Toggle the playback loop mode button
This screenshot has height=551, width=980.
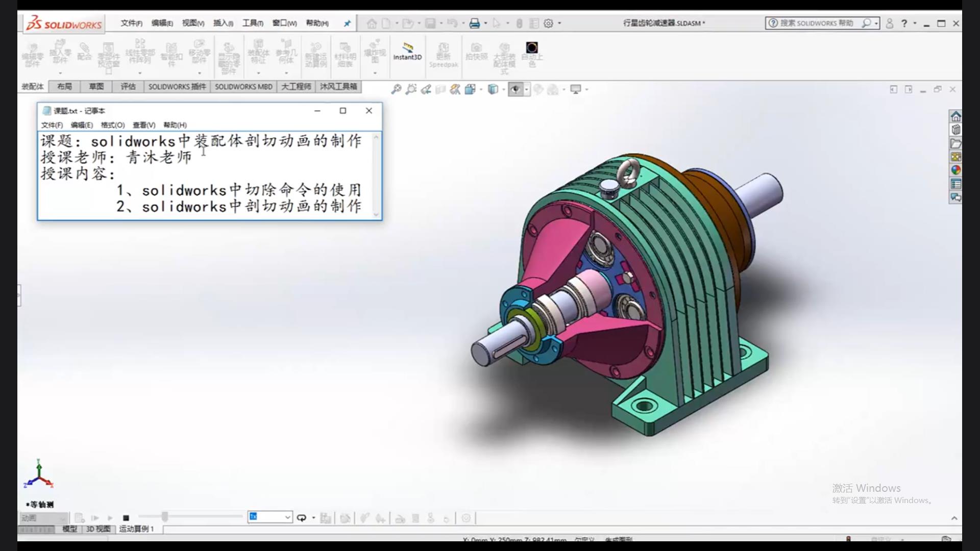point(302,518)
